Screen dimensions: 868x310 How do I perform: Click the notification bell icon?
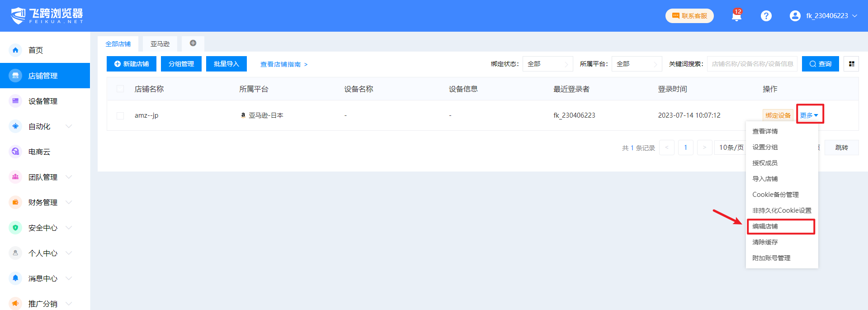point(736,16)
